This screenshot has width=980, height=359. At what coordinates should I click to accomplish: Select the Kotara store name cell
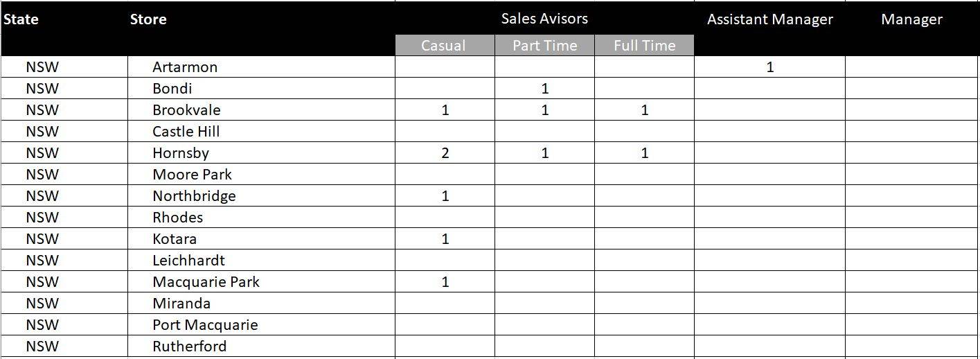261,239
